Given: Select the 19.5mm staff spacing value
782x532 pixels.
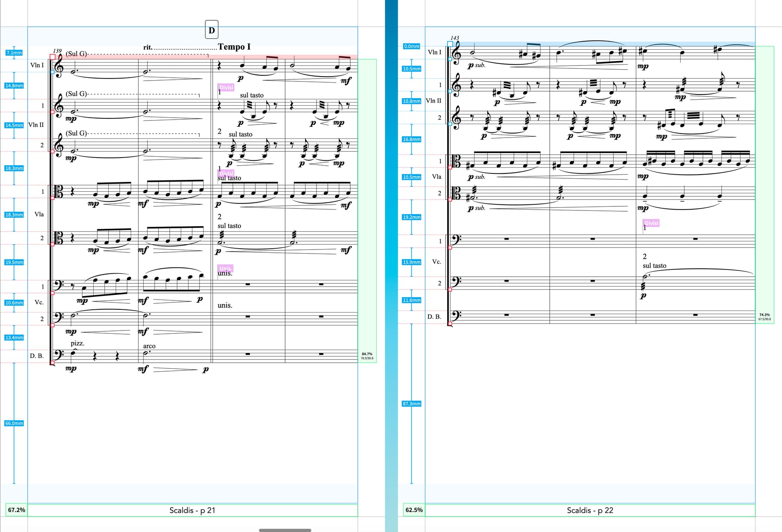Looking at the screenshot, I should pos(14,262).
